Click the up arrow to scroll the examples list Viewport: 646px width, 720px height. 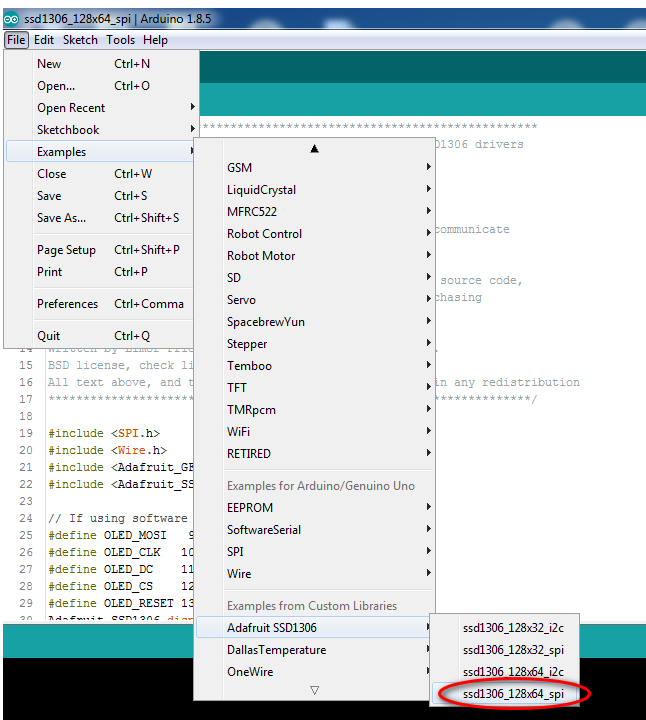315,148
